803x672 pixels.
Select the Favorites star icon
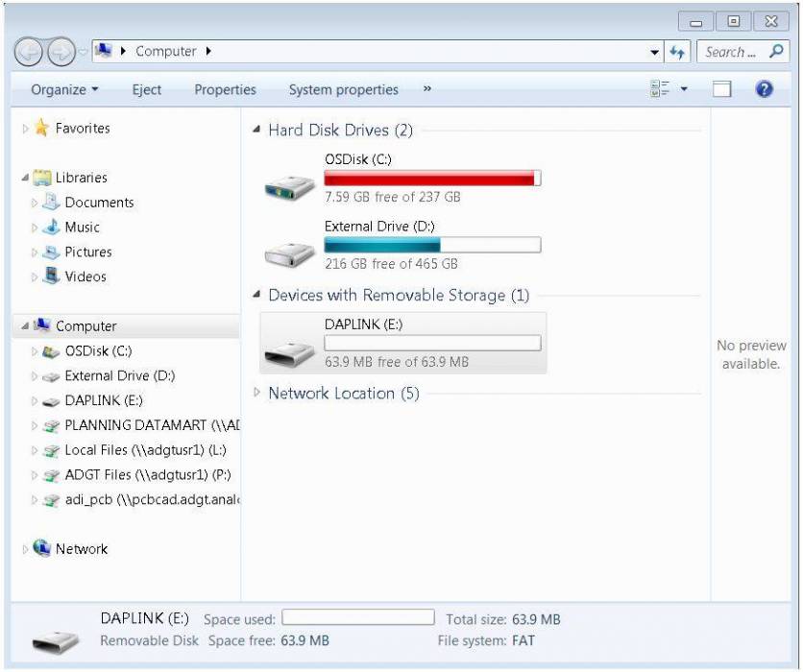(x=41, y=128)
